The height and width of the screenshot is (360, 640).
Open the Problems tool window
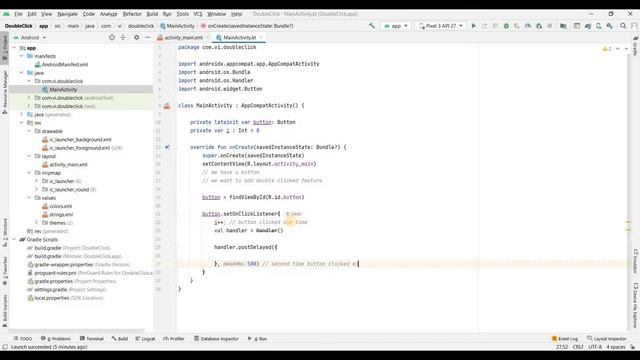(56, 339)
